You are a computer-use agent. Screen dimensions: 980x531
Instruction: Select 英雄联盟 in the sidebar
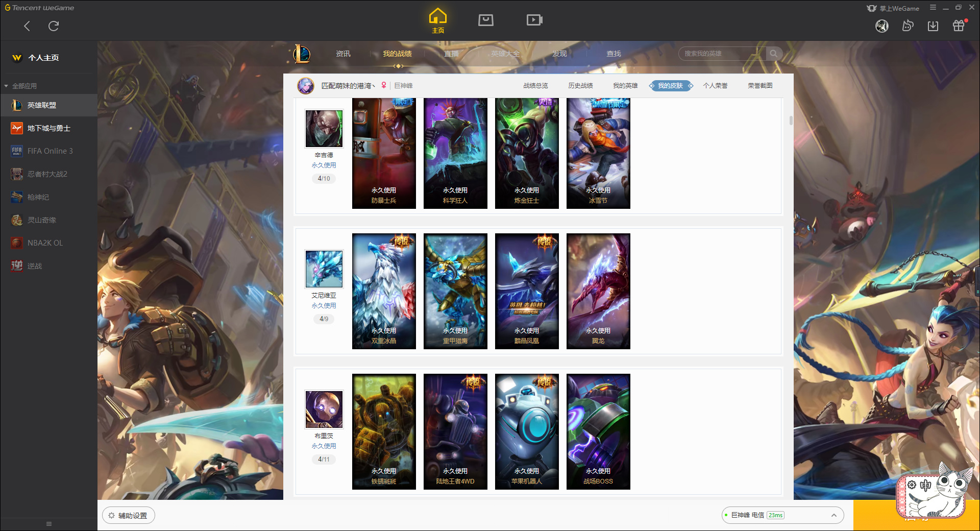pos(48,105)
